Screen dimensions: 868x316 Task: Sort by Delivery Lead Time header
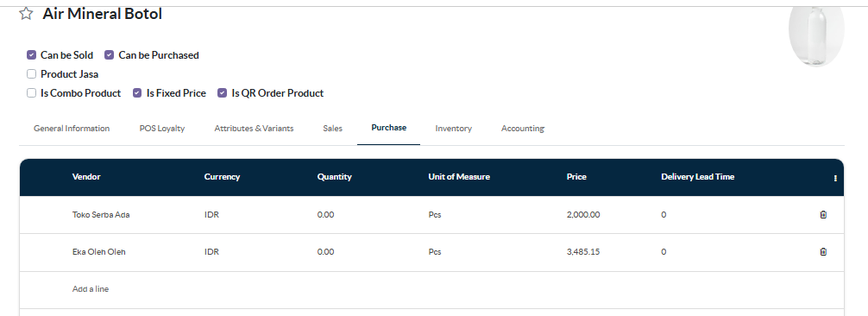[x=697, y=177]
